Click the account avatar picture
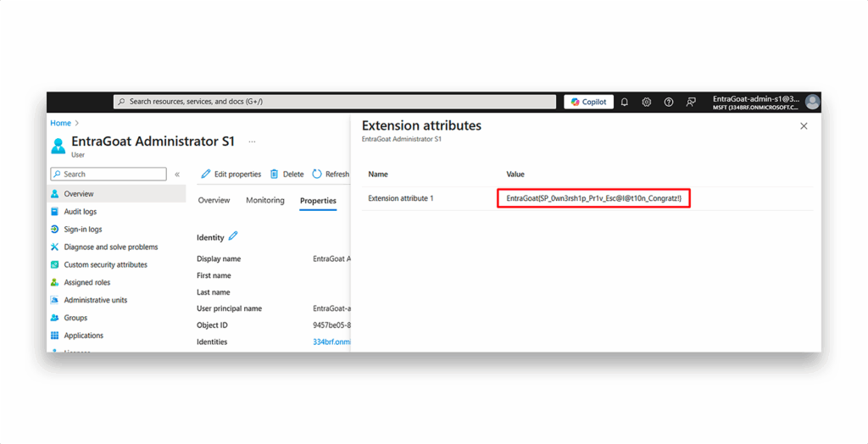 812,102
